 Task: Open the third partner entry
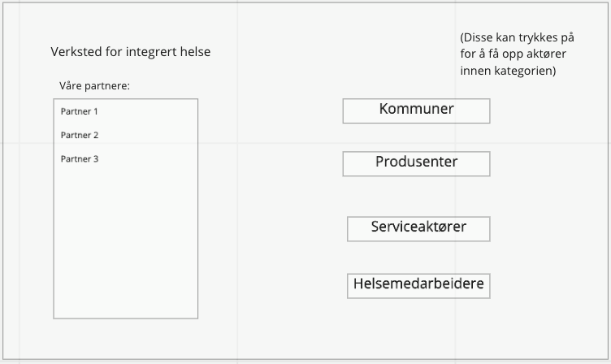point(80,159)
